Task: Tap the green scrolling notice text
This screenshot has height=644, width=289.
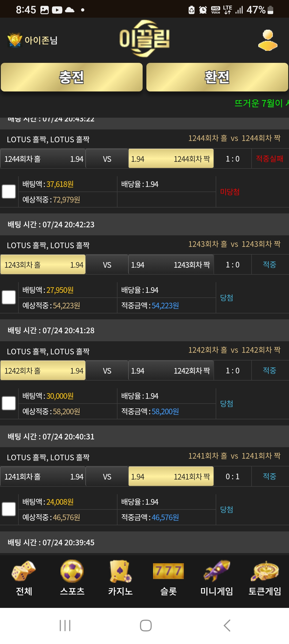Action: click(261, 103)
